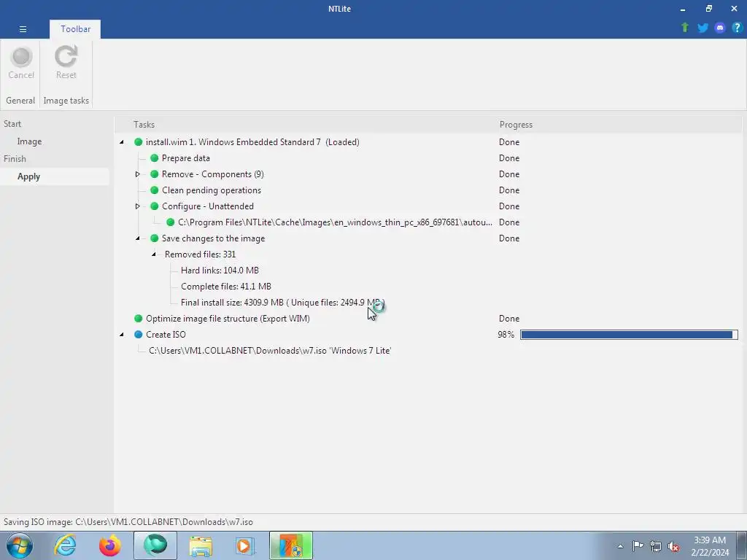Click the General ribbon group label
Screen dimensions: 747x560
coord(20,101)
